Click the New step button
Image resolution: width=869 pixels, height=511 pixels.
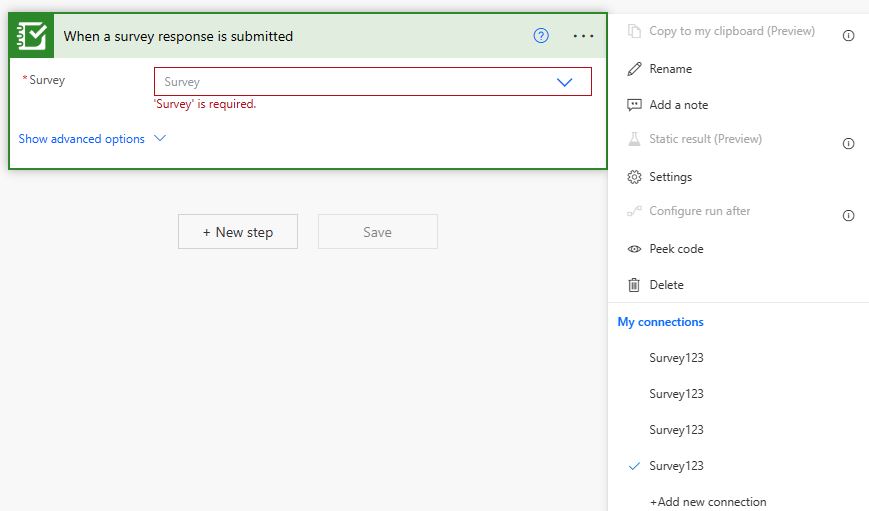pyautogui.click(x=238, y=232)
